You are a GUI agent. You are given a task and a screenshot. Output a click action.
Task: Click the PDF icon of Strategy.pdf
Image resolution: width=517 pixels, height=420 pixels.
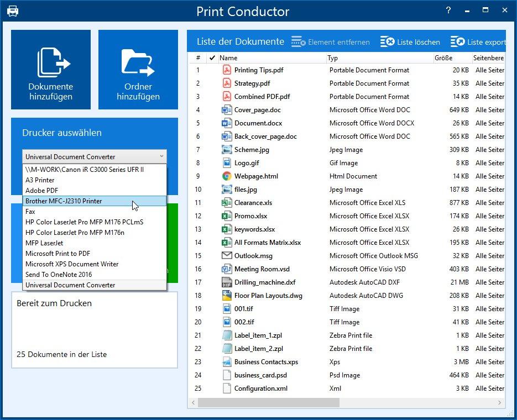pos(227,83)
